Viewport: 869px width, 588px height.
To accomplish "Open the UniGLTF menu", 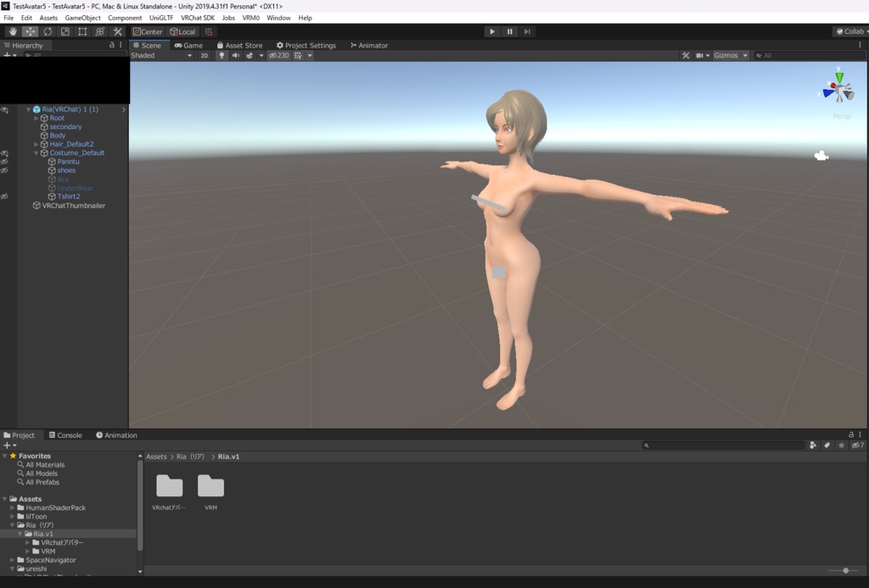I will click(x=161, y=18).
